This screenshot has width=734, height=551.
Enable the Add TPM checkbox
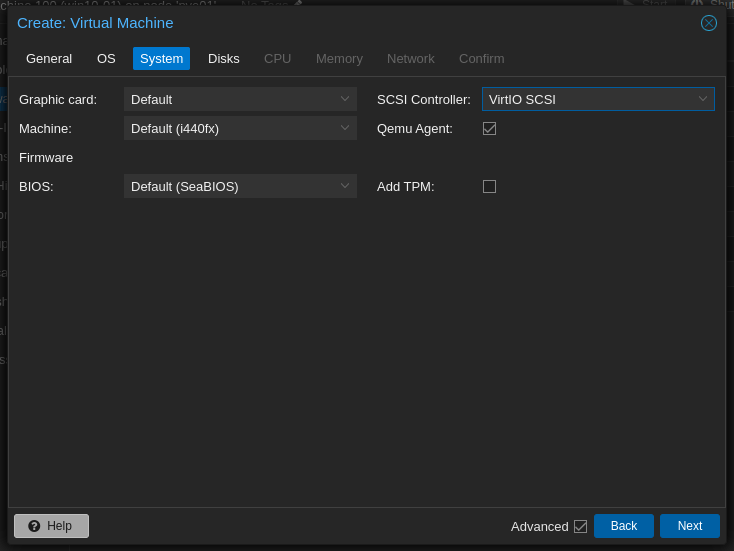pyautogui.click(x=489, y=186)
